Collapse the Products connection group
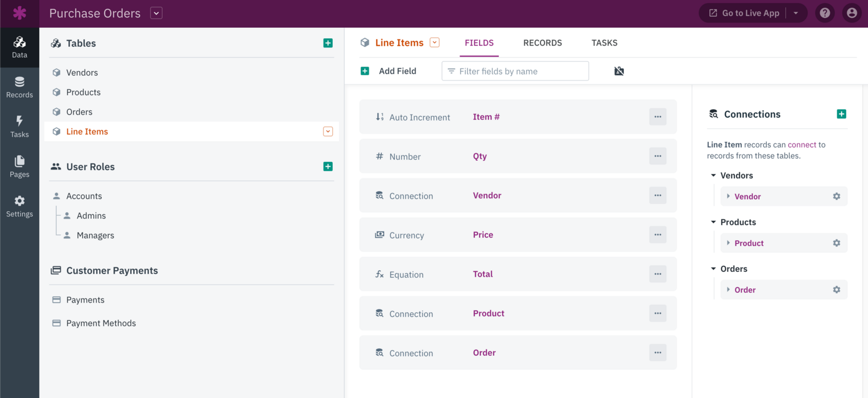This screenshot has height=398, width=868. point(713,222)
